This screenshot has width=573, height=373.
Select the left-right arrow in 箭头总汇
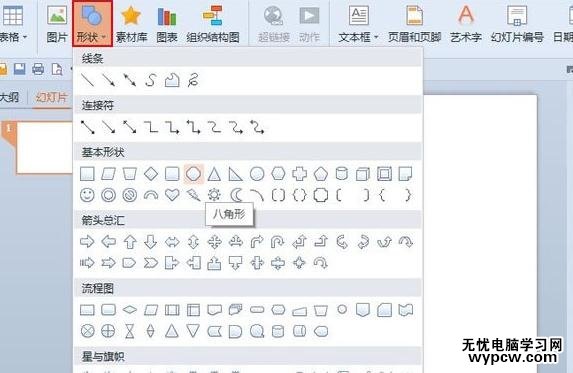(172, 241)
